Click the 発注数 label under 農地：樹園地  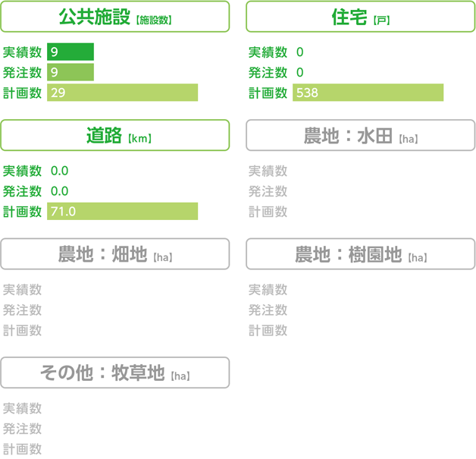tap(268, 310)
